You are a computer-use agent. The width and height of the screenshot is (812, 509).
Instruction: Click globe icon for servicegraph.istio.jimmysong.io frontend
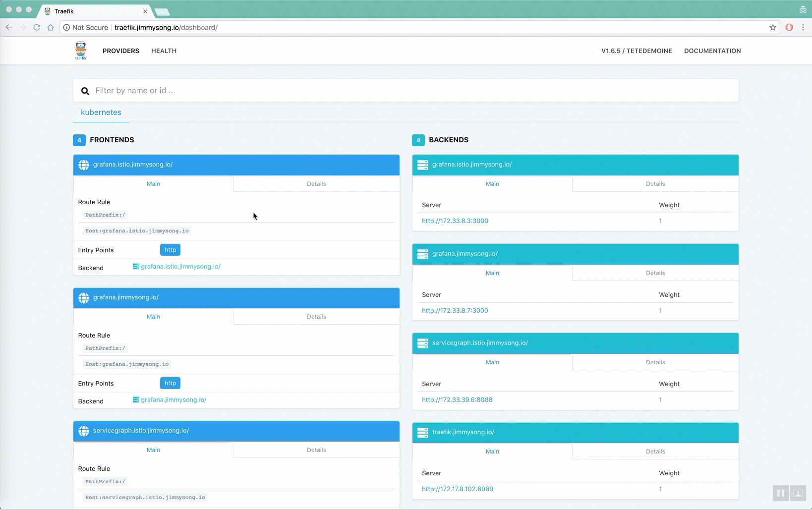click(x=84, y=431)
